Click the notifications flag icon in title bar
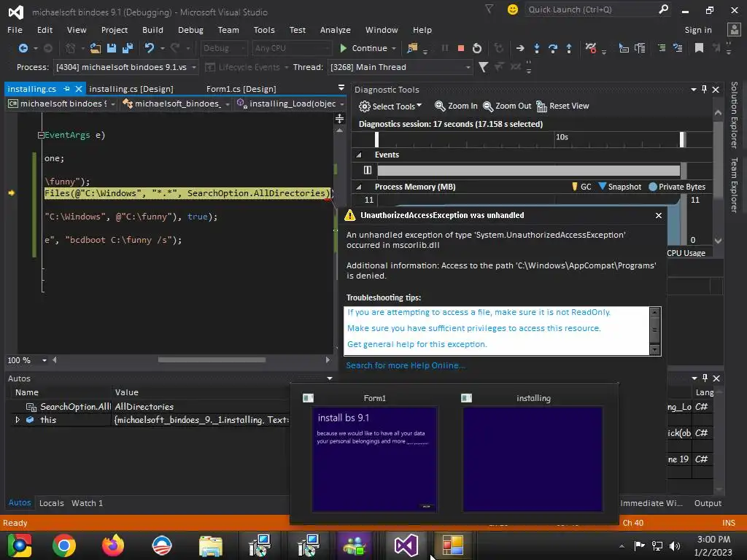Viewport: 747px width, 560px height. pos(489,9)
